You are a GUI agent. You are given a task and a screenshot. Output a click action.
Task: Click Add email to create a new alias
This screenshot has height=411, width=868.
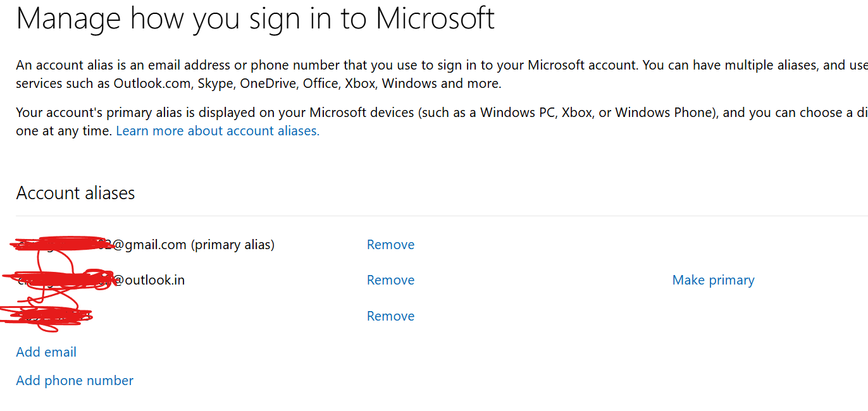(46, 352)
